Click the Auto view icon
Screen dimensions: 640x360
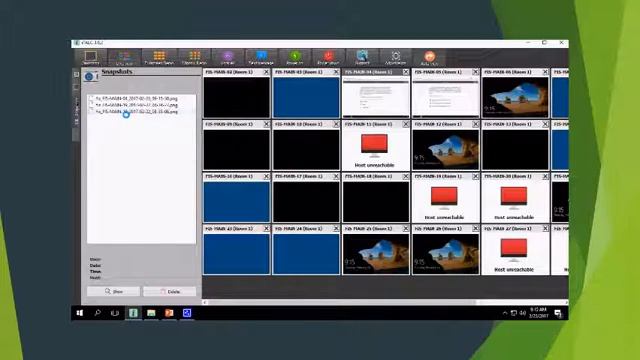(x=429, y=58)
